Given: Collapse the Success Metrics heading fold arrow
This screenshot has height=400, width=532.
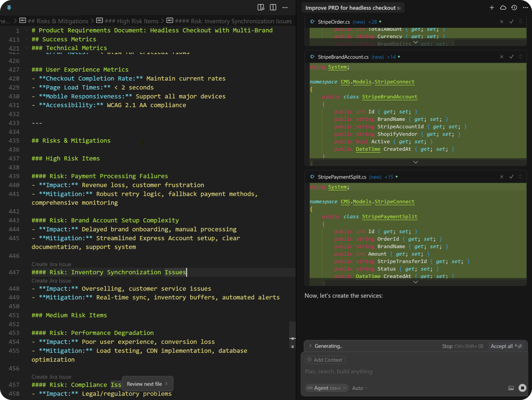Looking at the screenshot, I should point(27,39).
